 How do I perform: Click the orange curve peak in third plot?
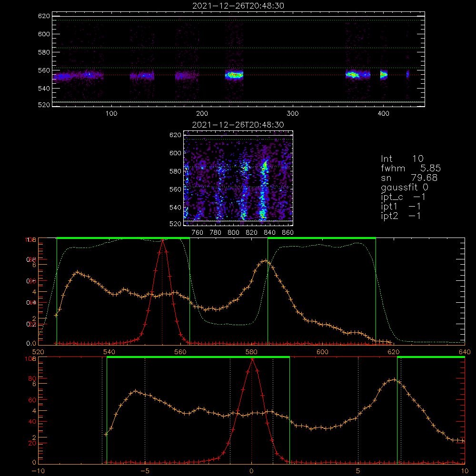pyautogui.click(x=266, y=260)
